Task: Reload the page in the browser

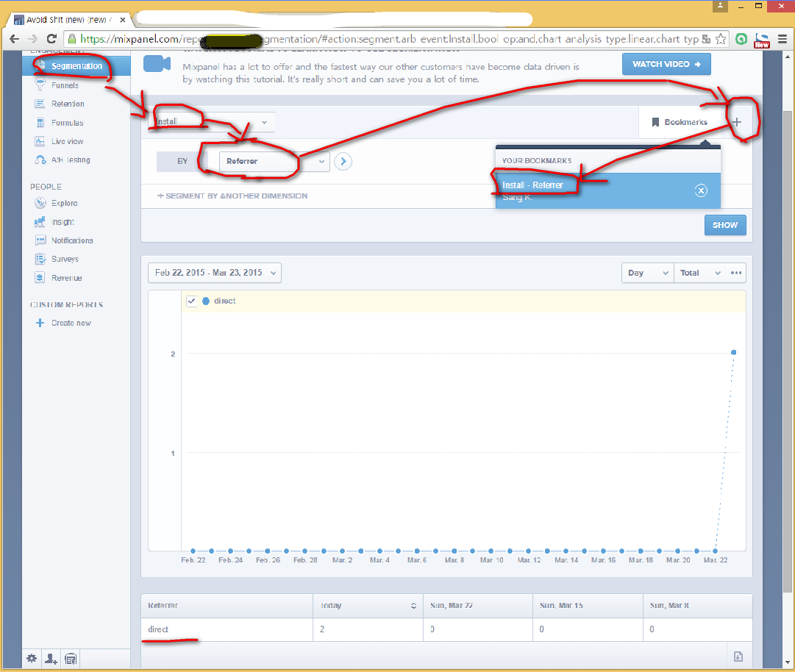Action: pyautogui.click(x=51, y=39)
